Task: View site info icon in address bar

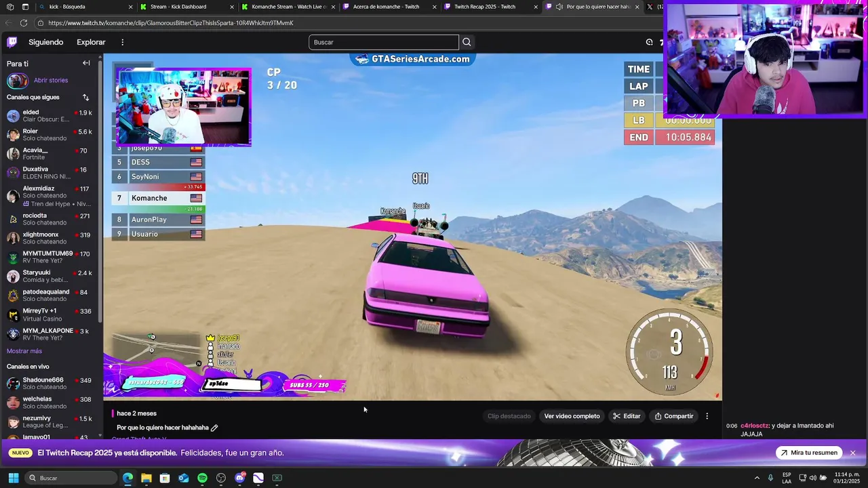Action: click(x=41, y=22)
